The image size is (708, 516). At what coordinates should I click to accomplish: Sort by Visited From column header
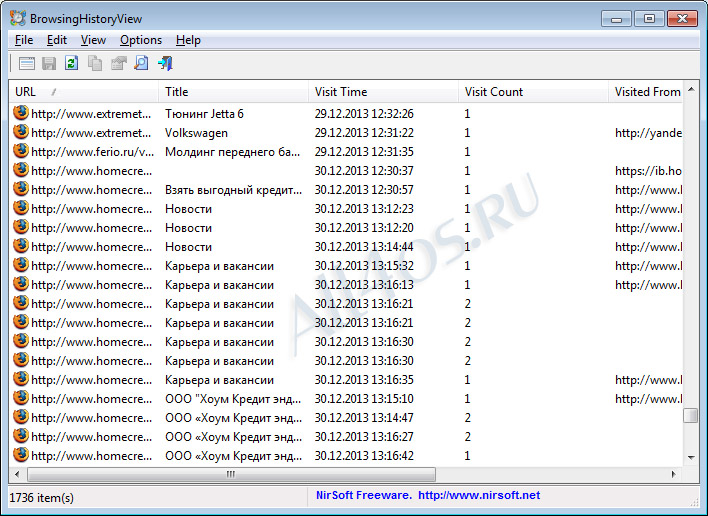point(646,92)
